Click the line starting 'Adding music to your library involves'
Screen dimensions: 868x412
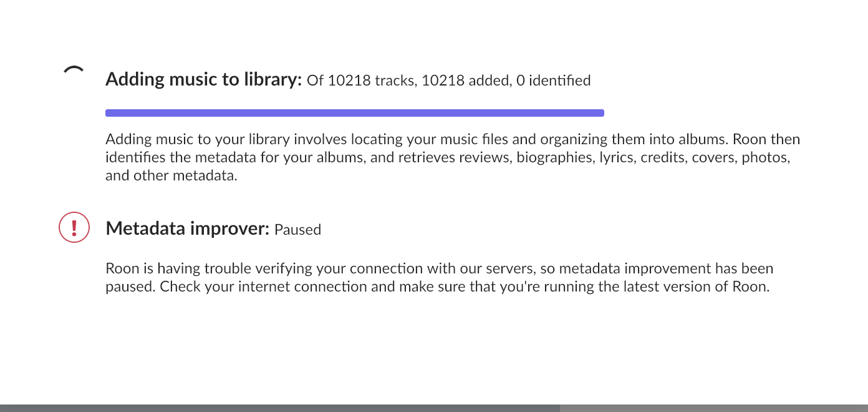point(453,139)
